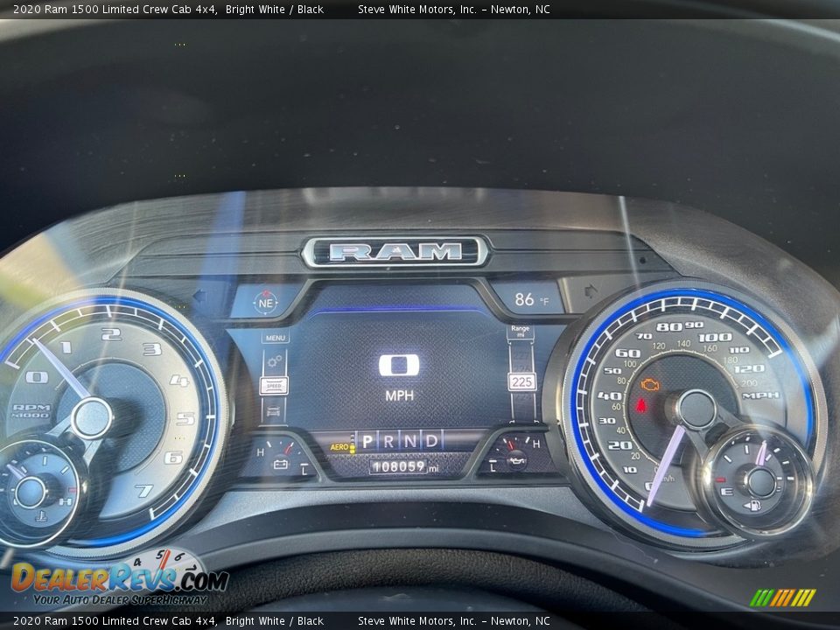Screen dimensions: 840x630
Task: Click the fuel gauge needle hub
Action: pyautogui.click(x=760, y=482)
